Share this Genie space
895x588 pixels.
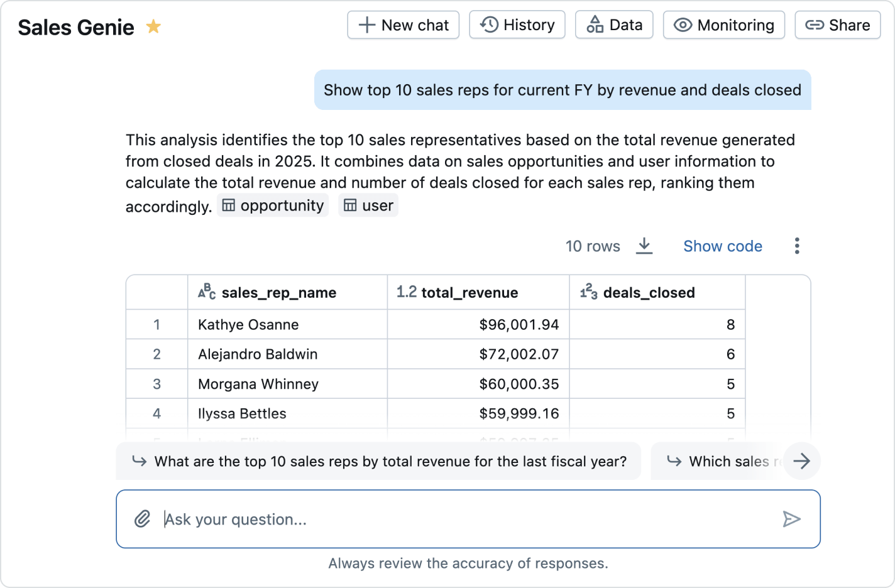pos(837,25)
